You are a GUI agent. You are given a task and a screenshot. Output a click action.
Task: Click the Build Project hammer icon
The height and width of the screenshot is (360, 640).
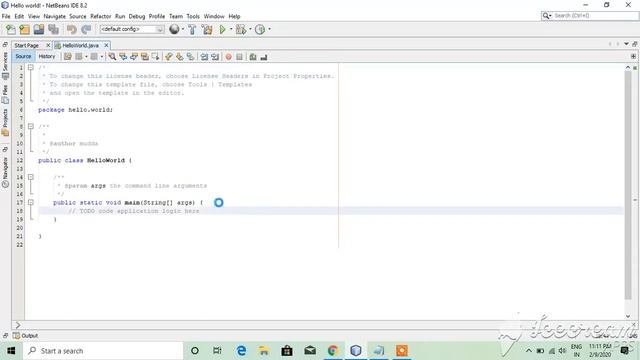tap(192, 29)
